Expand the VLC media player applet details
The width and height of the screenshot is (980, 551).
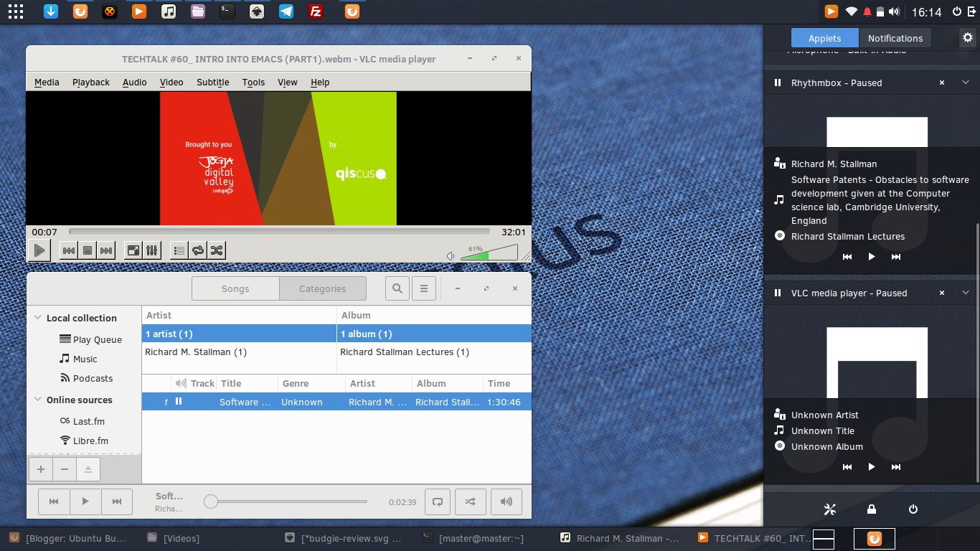coord(965,293)
